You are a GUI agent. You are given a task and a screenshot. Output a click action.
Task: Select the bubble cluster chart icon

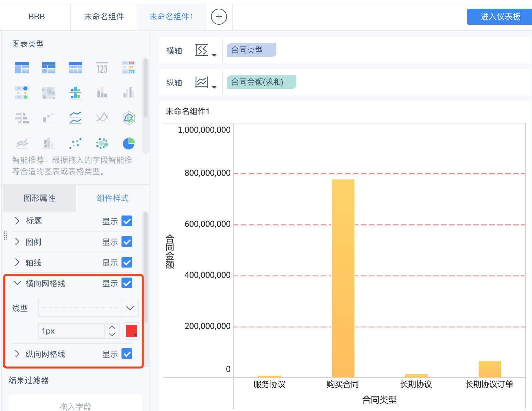click(x=102, y=143)
